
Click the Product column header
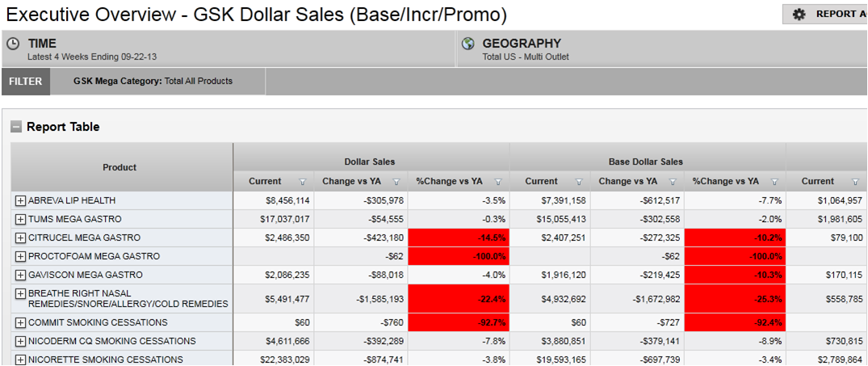point(121,168)
